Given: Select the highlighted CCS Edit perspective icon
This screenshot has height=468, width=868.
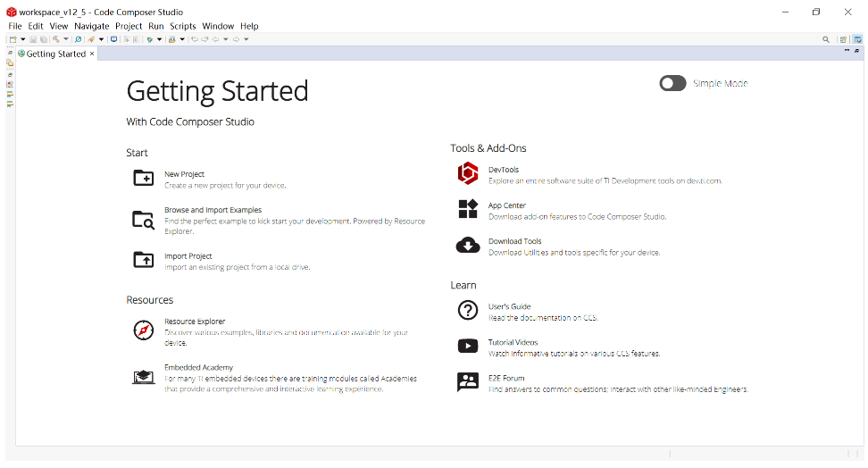Looking at the screenshot, I should click(x=857, y=39).
